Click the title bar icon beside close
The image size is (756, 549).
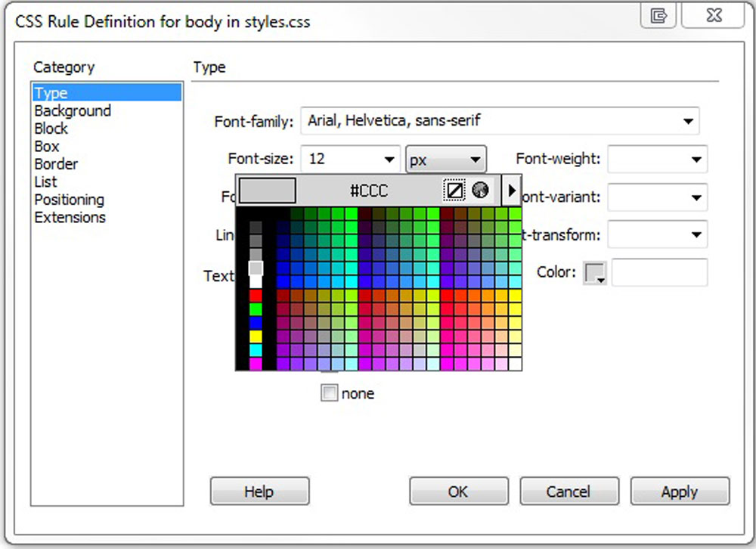tap(659, 17)
